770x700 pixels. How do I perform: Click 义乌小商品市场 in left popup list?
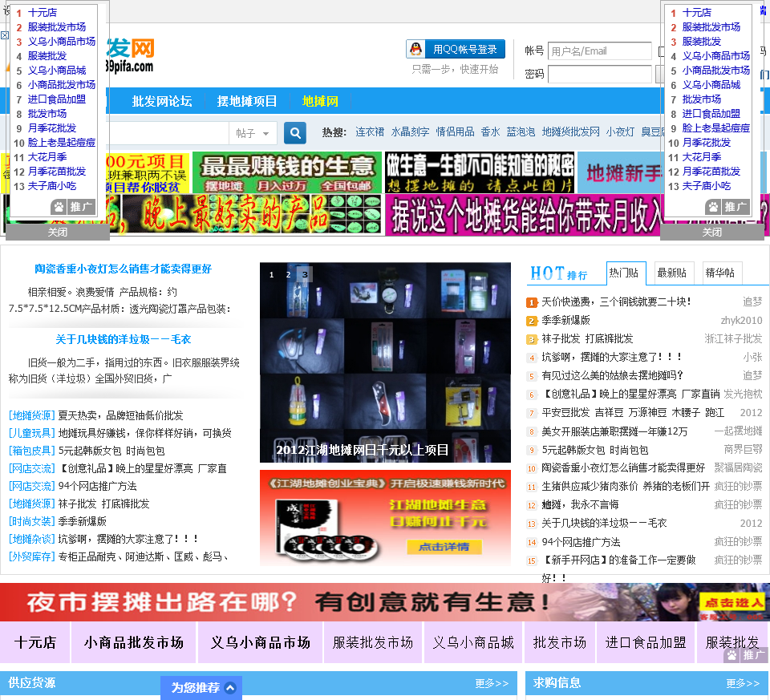(x=62, y=42)
